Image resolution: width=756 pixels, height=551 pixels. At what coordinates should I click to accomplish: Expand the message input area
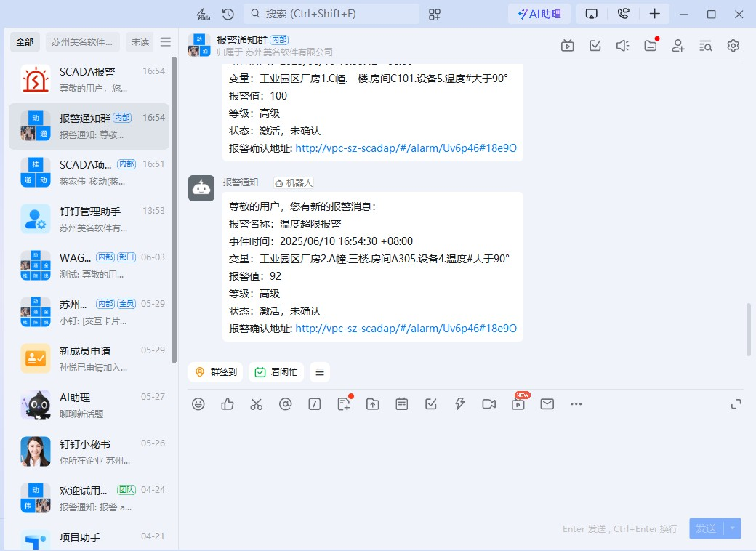(x=736, y=404)
